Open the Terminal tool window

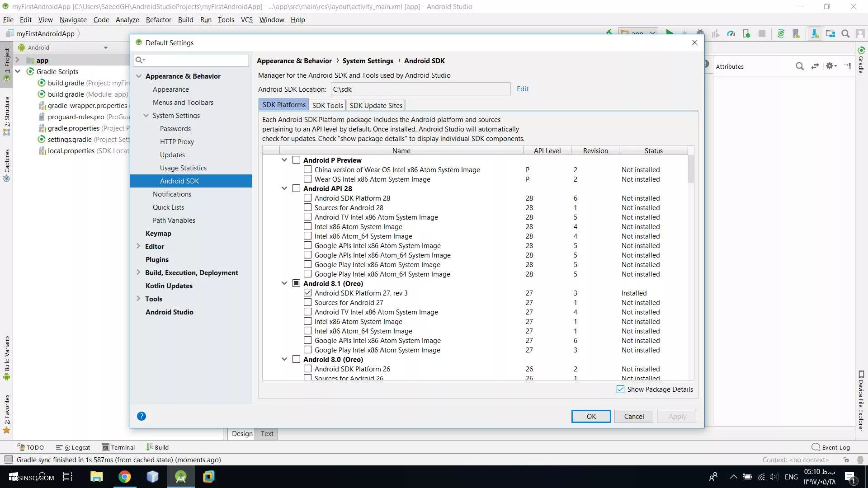click(118, 447)
